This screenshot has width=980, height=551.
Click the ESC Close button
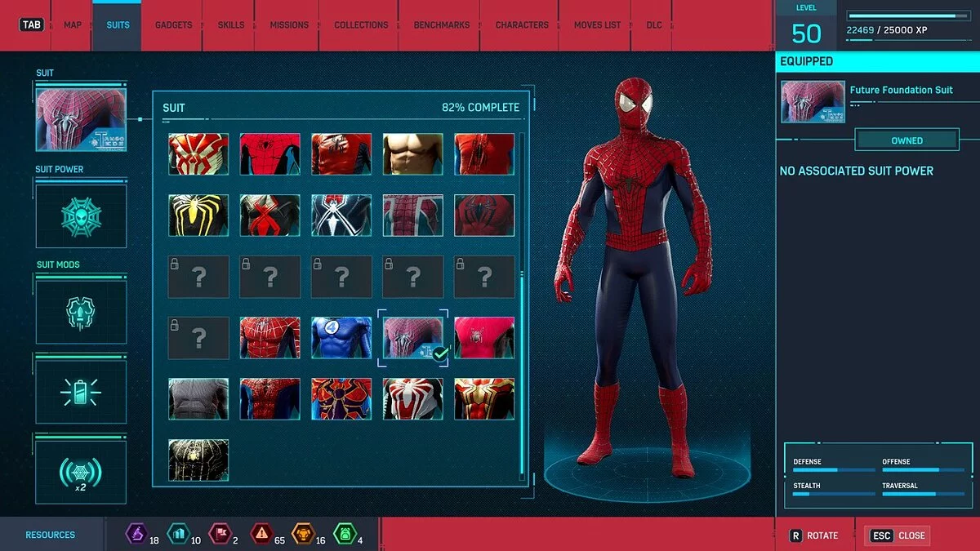898,535
